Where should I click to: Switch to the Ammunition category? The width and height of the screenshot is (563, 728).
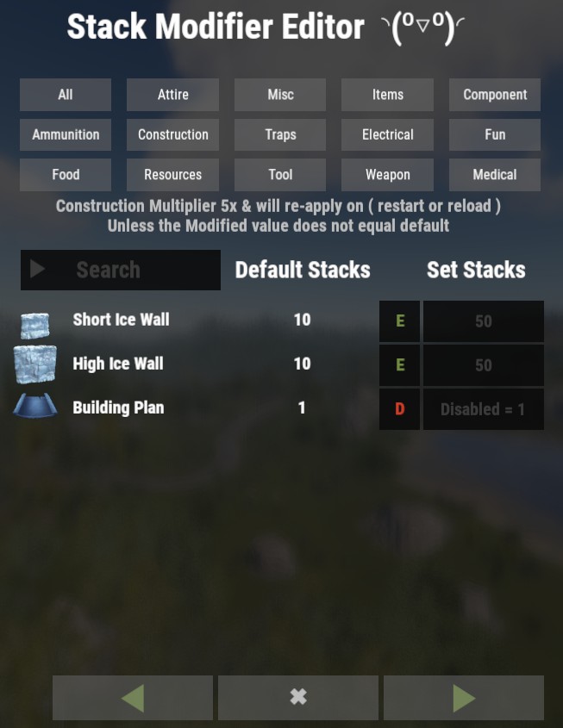66,134
